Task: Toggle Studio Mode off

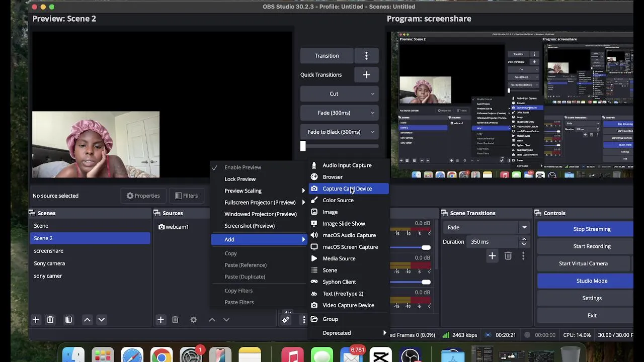Action: click(x=586, y=281)
